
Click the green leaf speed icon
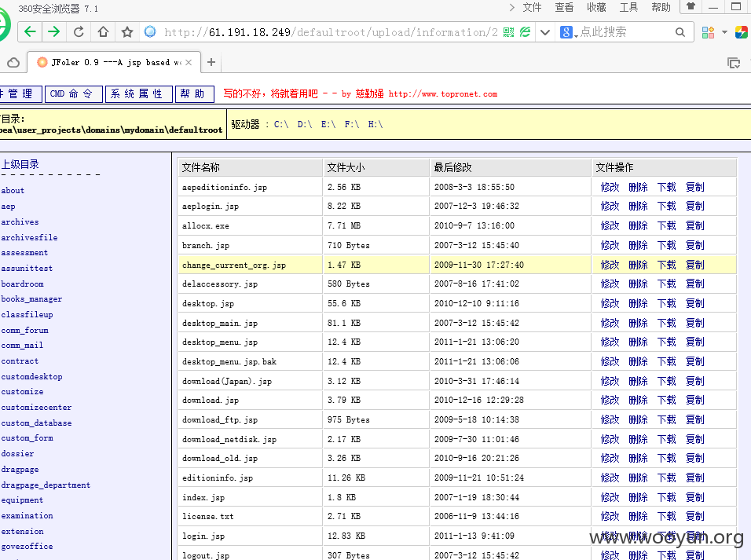click(x=526, y=32)
